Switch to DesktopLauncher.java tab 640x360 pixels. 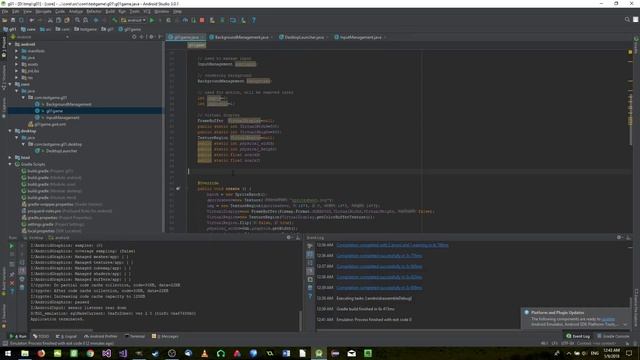click(x=303, y=37)
